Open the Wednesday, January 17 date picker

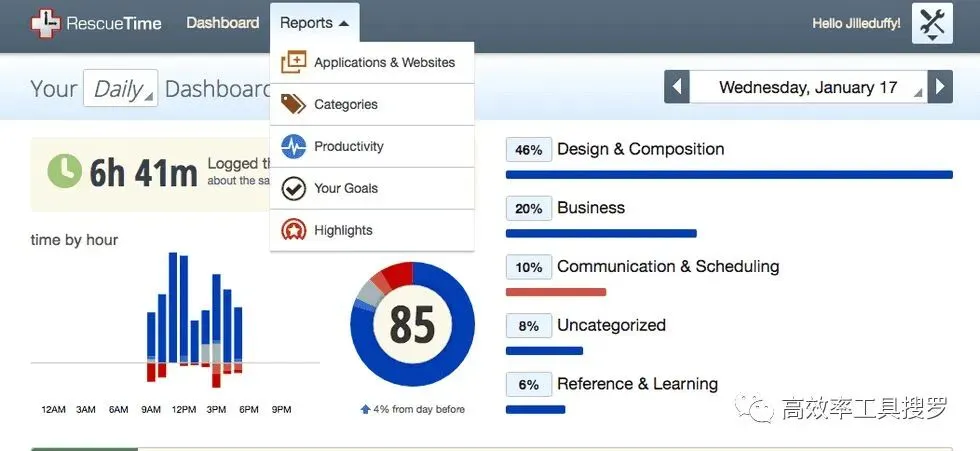[808, 87]
